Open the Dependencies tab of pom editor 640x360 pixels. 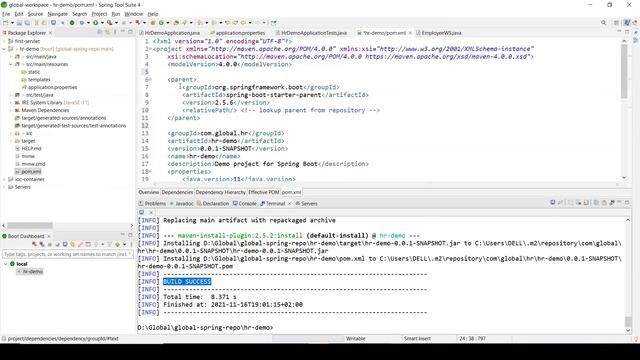pyautogui.click(x=177, y=192)
